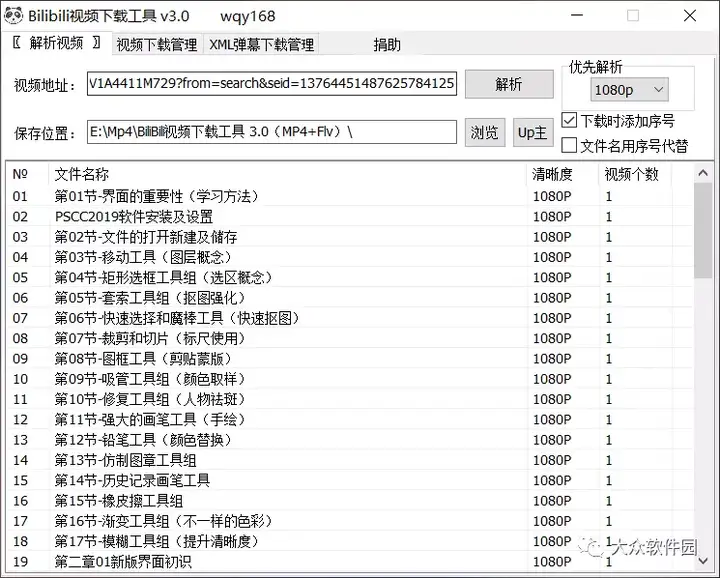This screenshot has width=720, height=578.
Task: Switch to the 解析视频 tab
Action: tap(56, 43)
